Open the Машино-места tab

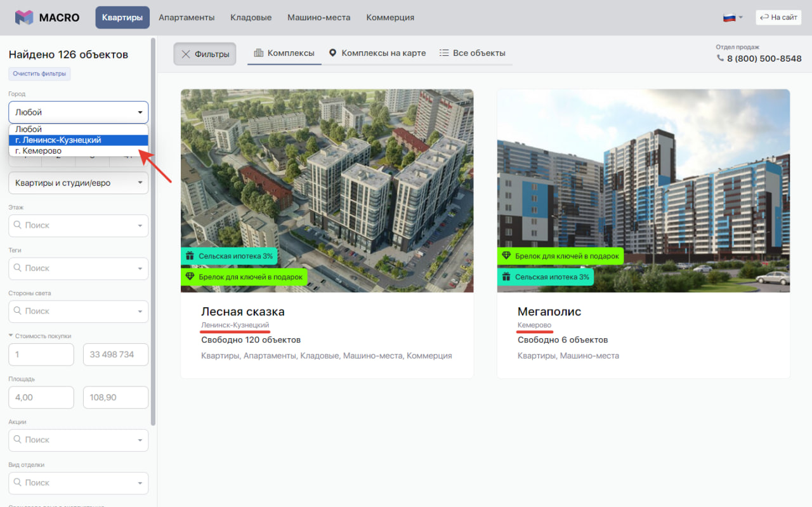pos(318,18)
